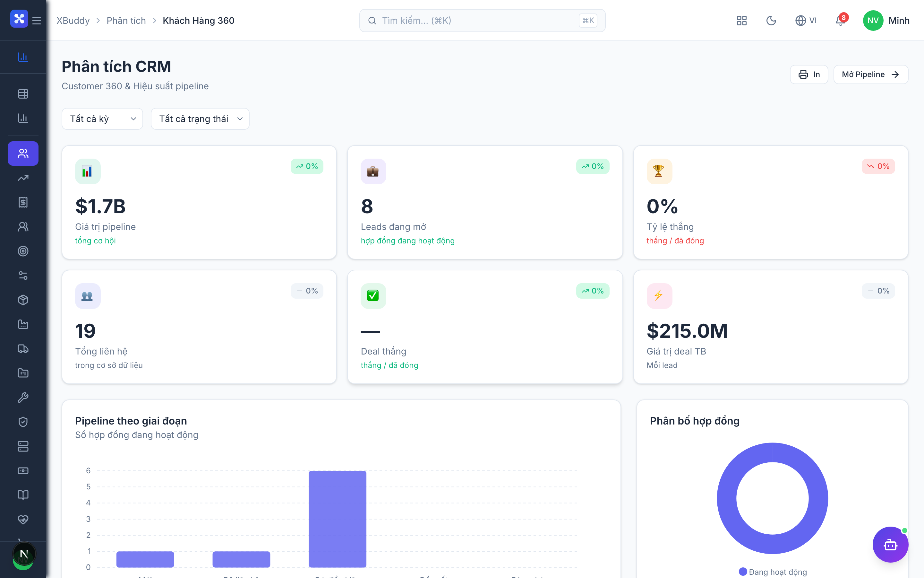The image size is (924, 578).
Task: Expand the Tất cả kỳ dropdown
Action: point(102,119)
